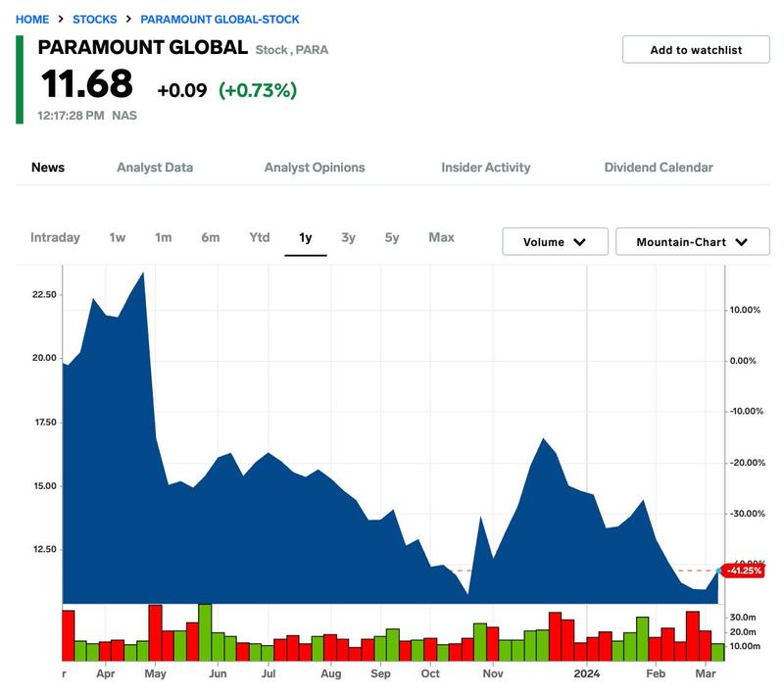This screenshot has height=697, width=784.
Task: Click the Feb month axis label
Action: (x=656, y=674)
